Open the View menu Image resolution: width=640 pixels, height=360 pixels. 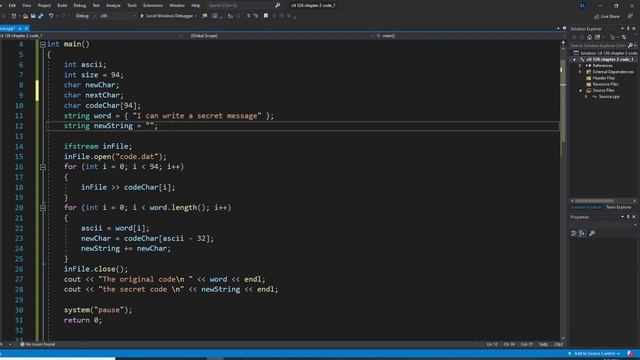click(x=27, y=5)
